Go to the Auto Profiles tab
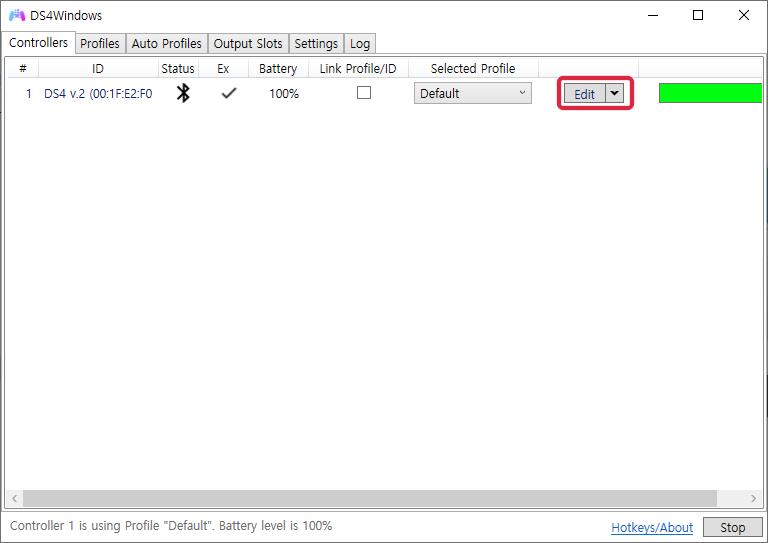This screenshot has width=768, height=543. tap(167, 44)
